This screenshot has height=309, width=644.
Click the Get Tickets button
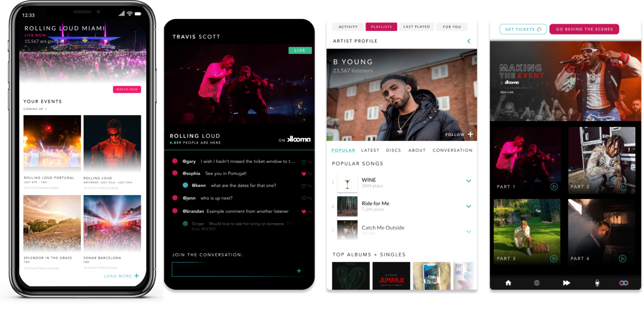click(x=523, y=29)
